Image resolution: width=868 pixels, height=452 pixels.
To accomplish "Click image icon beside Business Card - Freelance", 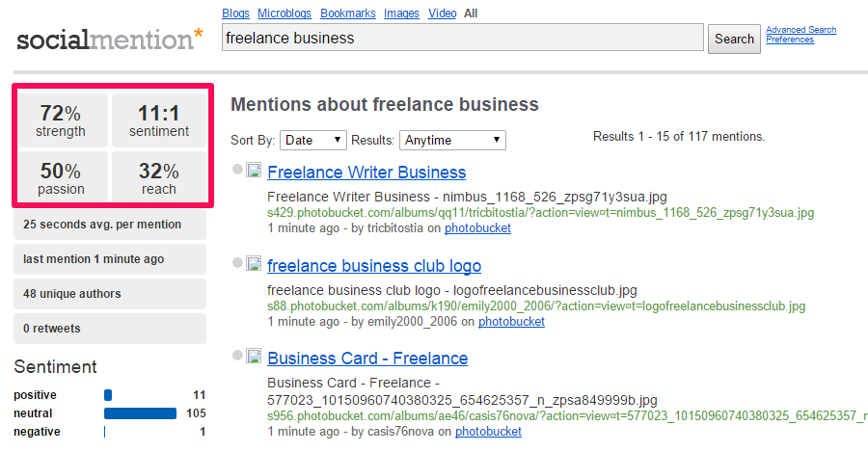I will click(254, 357).
